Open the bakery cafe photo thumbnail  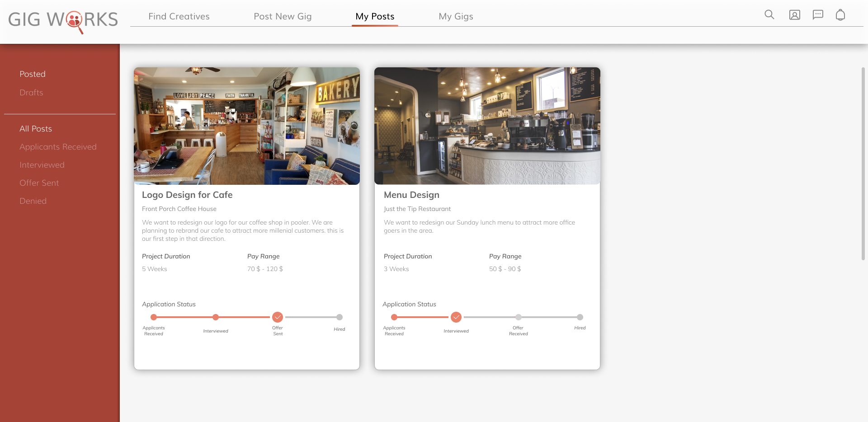tap(247, 126)
